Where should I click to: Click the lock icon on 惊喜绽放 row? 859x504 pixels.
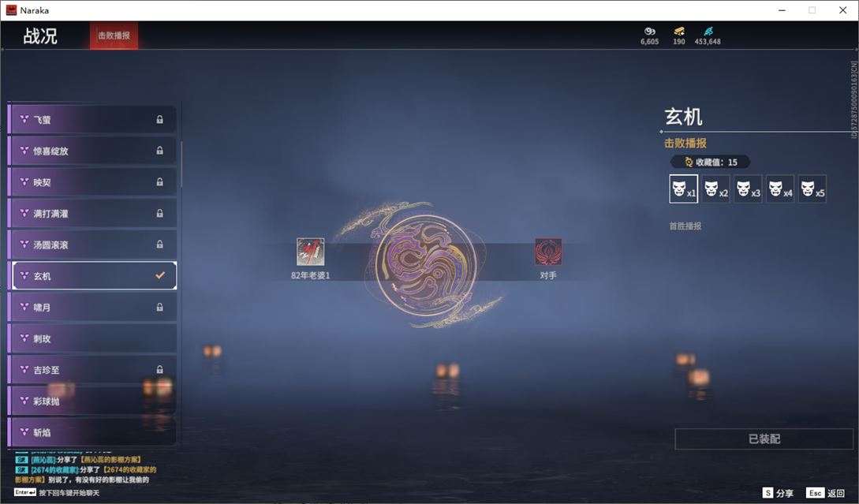tap(159, 151)
